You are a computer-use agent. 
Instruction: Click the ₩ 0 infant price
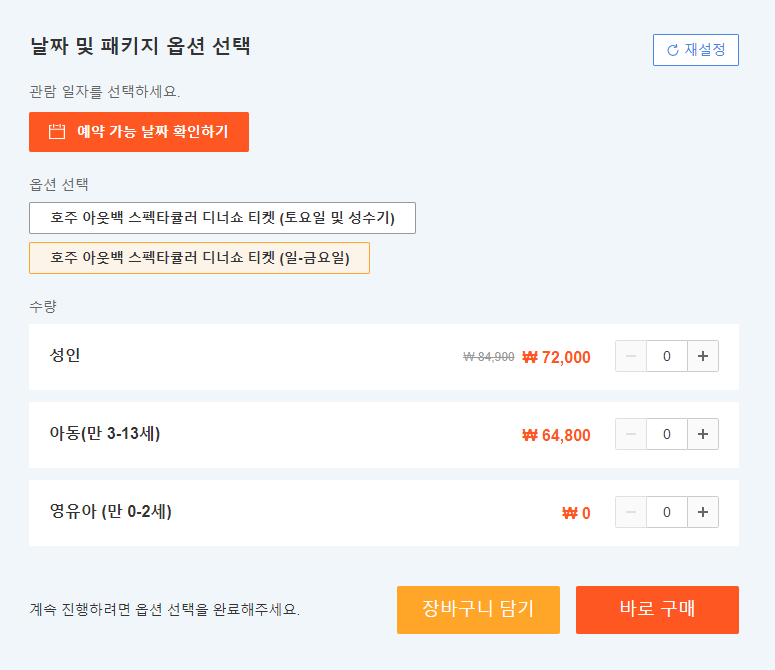click(576, 513)
